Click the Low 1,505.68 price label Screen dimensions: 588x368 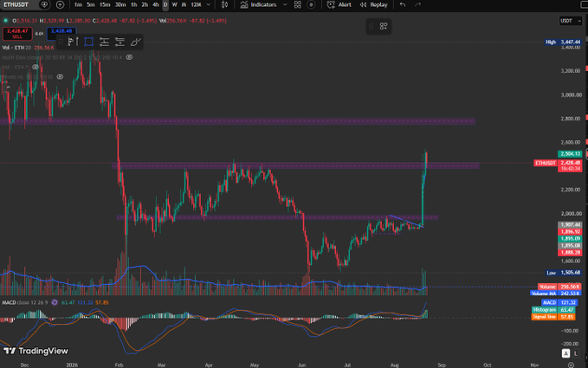tap(564, 273)
